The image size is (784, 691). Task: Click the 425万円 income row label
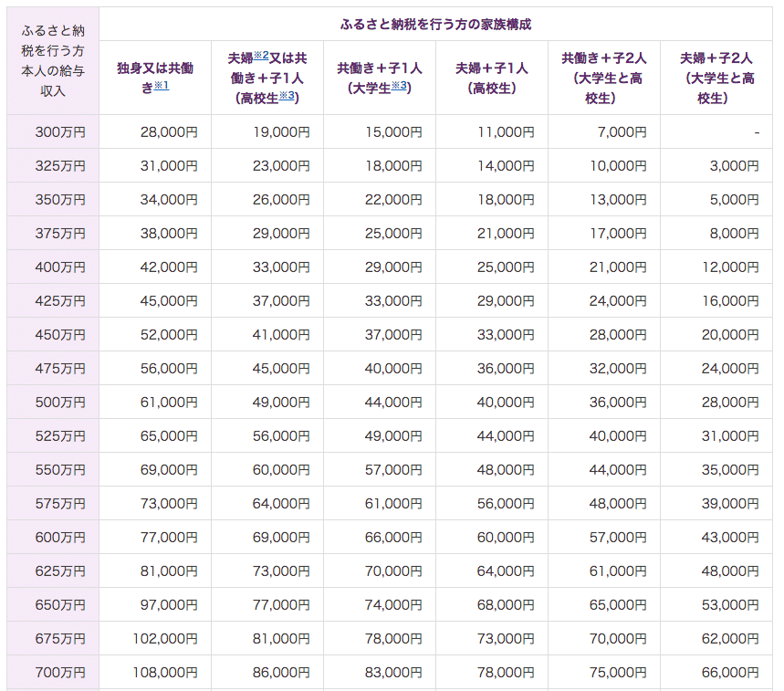coord(60,301)
